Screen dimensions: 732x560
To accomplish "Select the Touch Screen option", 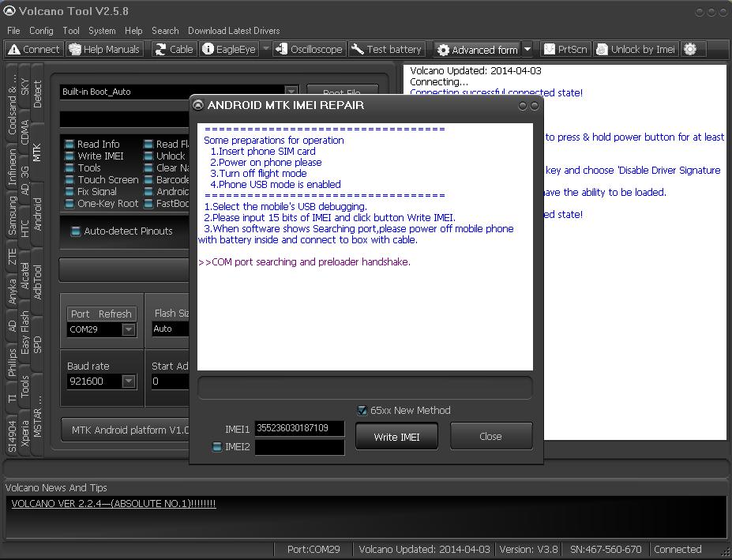I will click(x=102, y=180).
